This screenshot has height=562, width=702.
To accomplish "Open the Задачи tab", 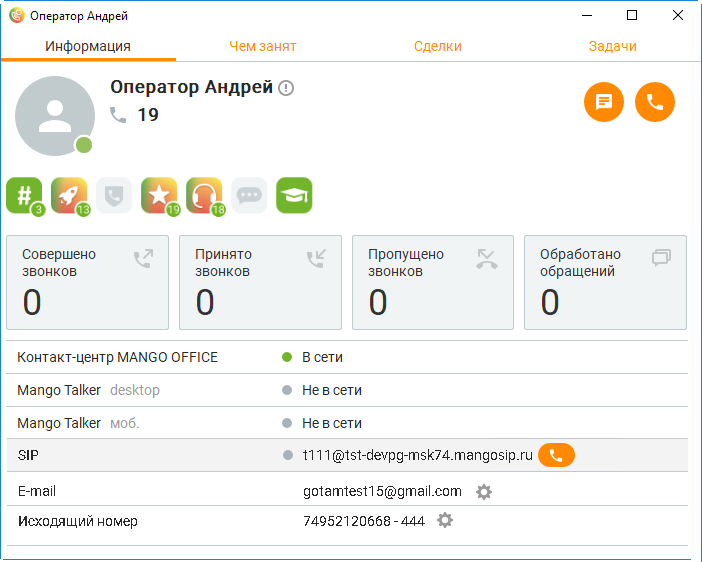I will (612, 46).
